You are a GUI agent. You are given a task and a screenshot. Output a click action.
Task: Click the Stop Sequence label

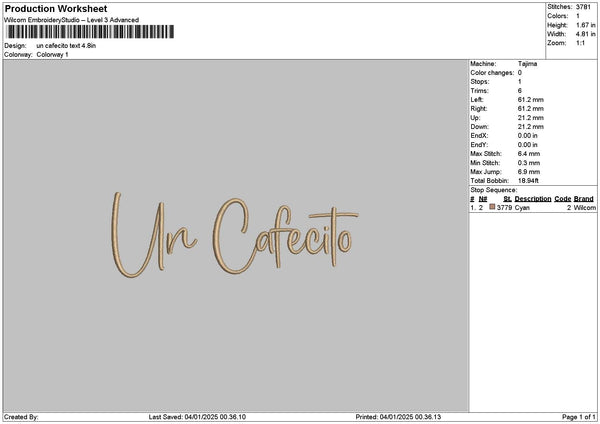click(493, 190)
